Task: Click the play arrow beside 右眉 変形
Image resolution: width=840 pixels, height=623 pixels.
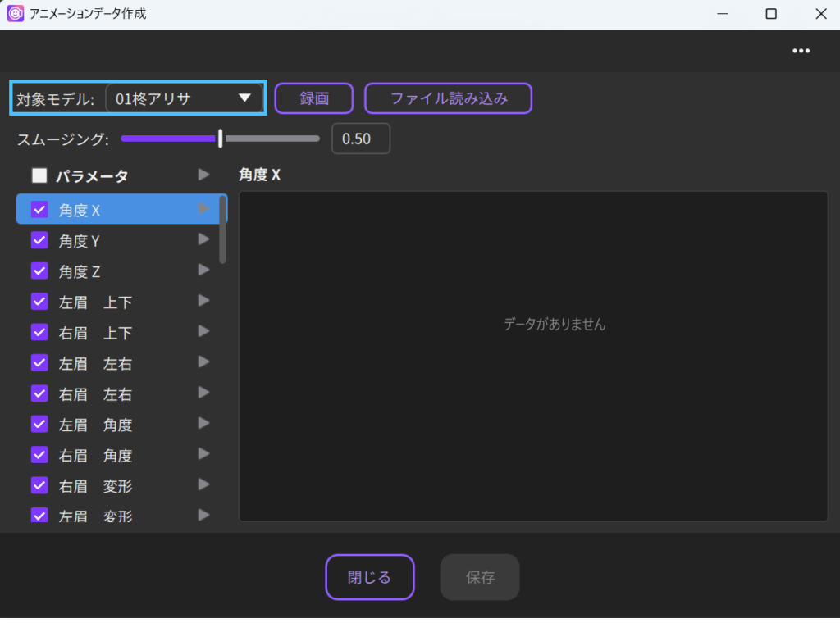Action: point(204,484)
